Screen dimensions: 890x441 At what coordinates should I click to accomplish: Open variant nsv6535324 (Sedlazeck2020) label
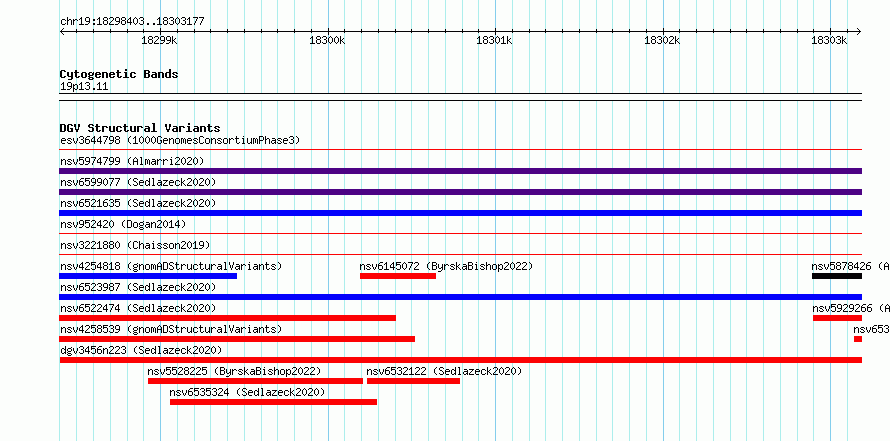point(247,392)
